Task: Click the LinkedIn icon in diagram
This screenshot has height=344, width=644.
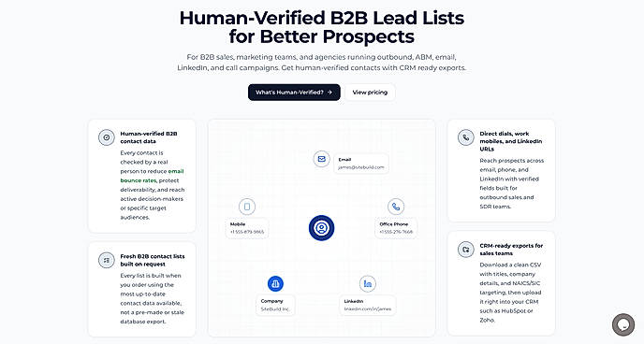Action: [368, 283]
